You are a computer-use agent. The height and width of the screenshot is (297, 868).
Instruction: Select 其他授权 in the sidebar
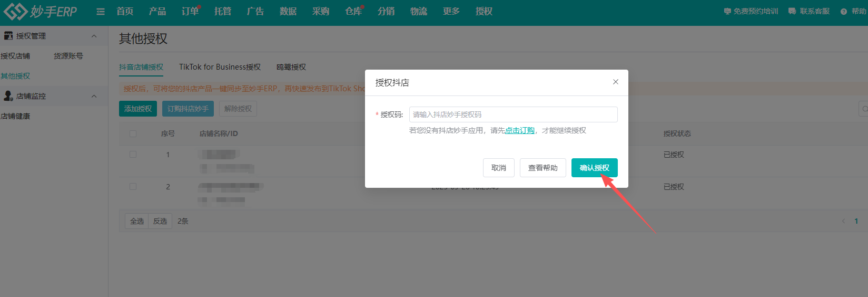[x=15, y=76]
